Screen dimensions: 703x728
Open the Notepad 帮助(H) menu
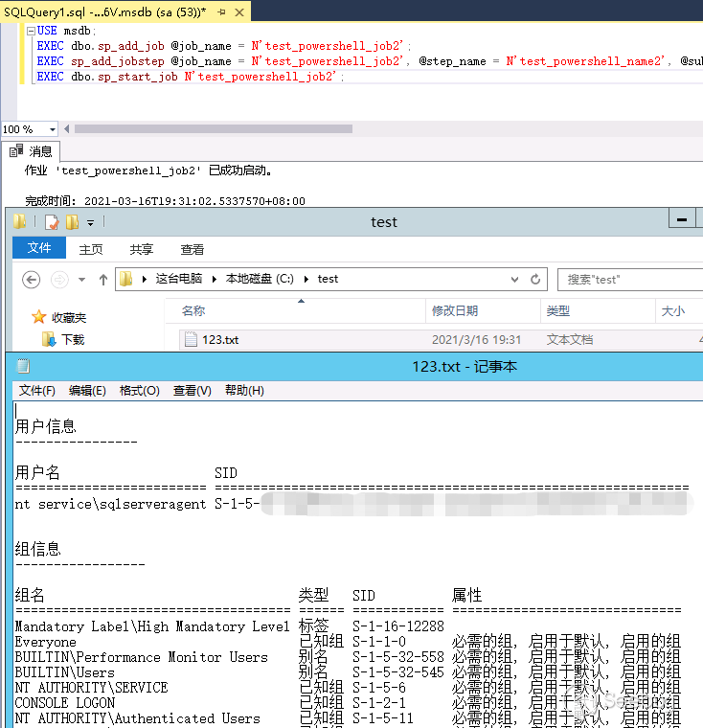244,391
